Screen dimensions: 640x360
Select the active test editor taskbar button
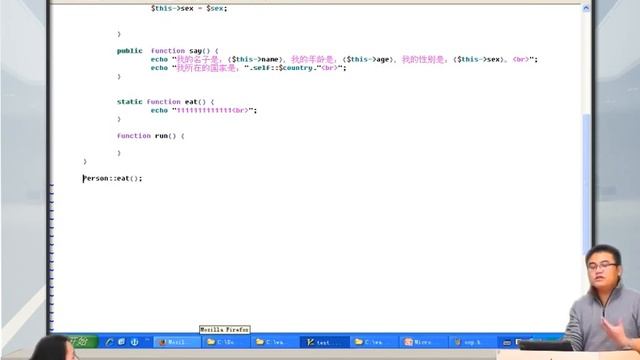coord(324,342)
